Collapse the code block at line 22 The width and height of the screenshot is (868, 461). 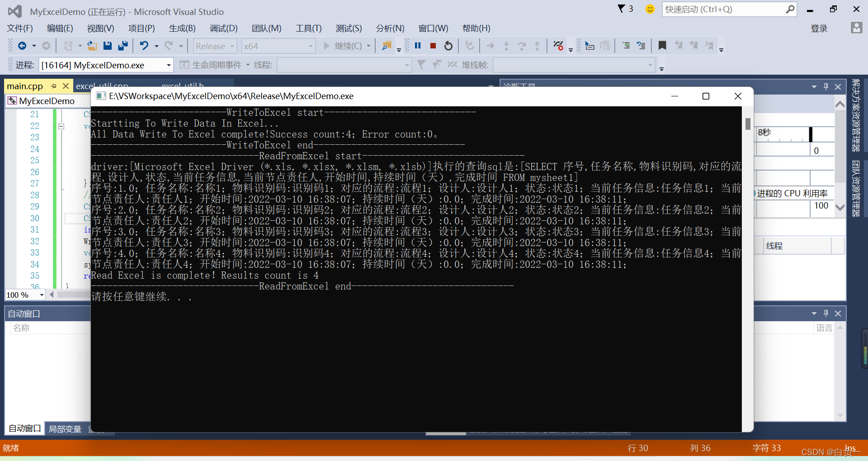[61, 126]
